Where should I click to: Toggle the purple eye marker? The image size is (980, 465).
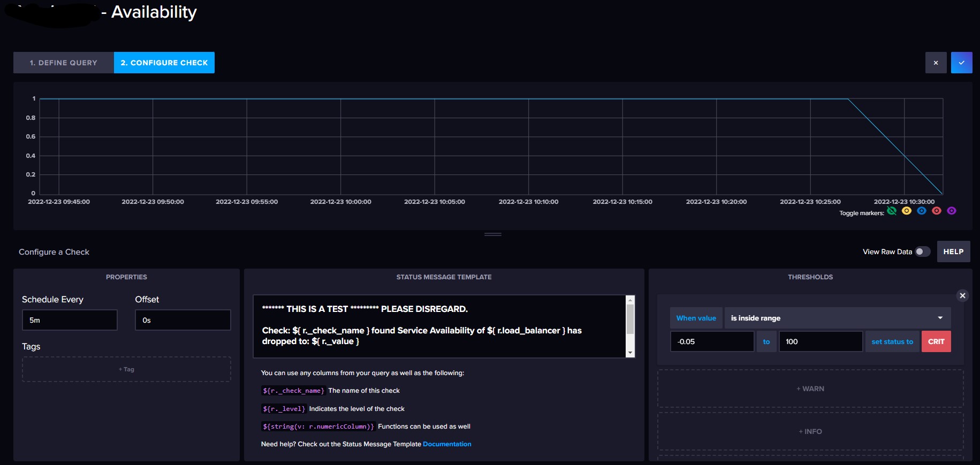952,211
